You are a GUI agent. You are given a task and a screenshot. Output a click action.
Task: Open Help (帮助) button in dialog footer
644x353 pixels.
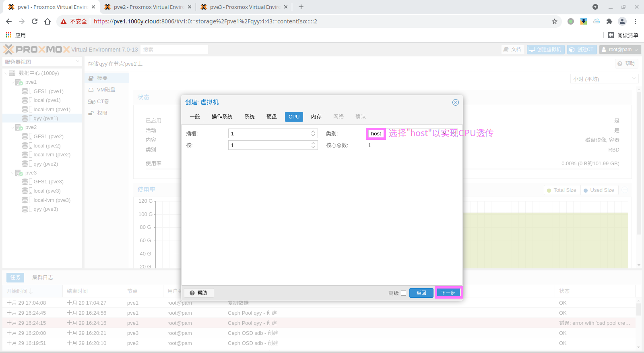coord(198,293)
